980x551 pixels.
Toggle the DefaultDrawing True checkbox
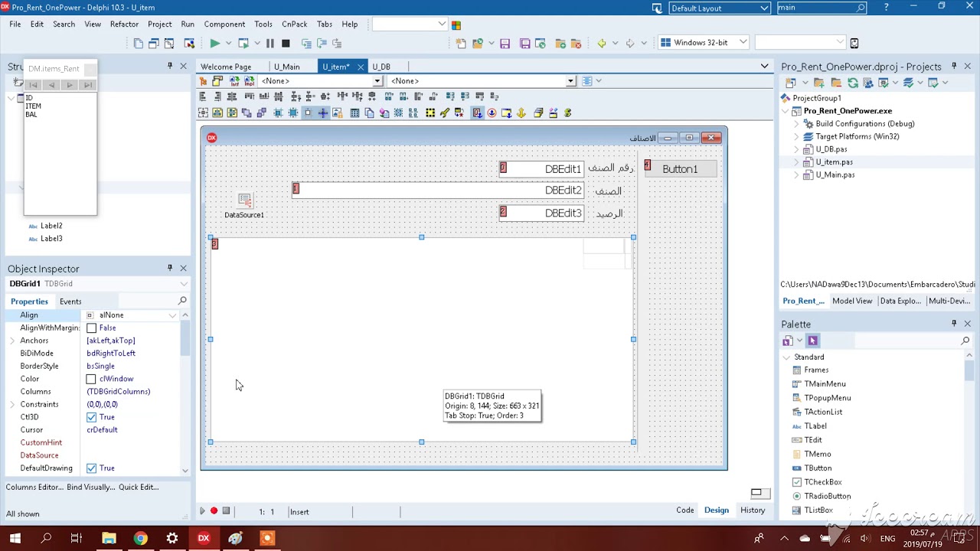[x=91, y=468]
